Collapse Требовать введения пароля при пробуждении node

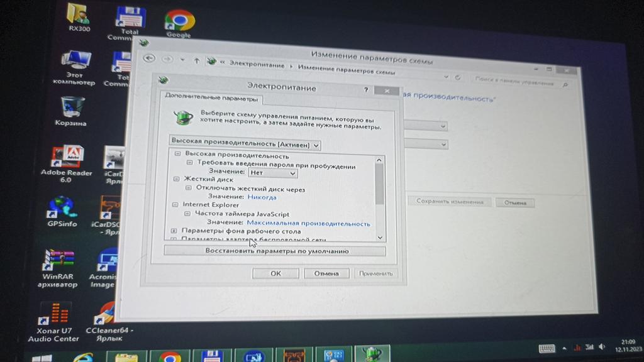point(189,163)
